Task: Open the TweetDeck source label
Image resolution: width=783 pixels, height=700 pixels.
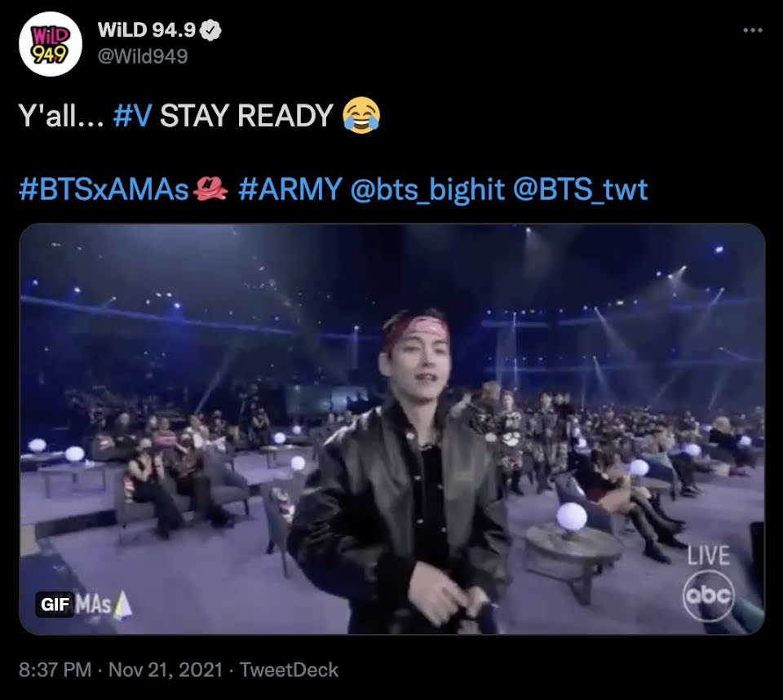Action: [289, 670]
